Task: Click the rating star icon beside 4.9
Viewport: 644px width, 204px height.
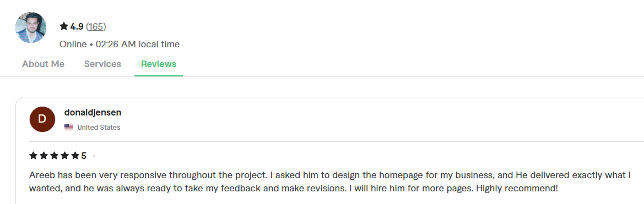Action: (x=64, y=26)
